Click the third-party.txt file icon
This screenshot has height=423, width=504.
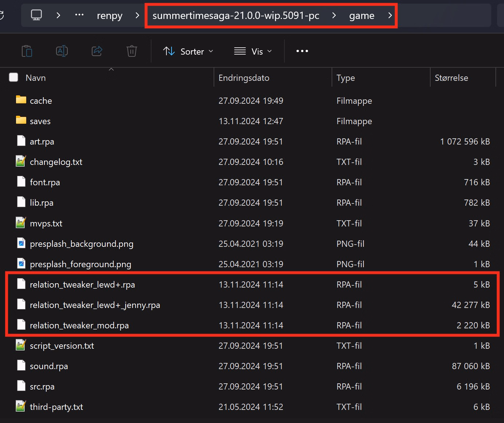click(21, 406)
